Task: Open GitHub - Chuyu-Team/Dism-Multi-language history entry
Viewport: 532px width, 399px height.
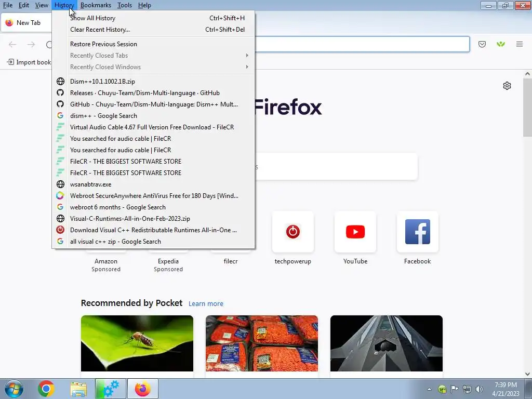Action: tap(153, 104)
